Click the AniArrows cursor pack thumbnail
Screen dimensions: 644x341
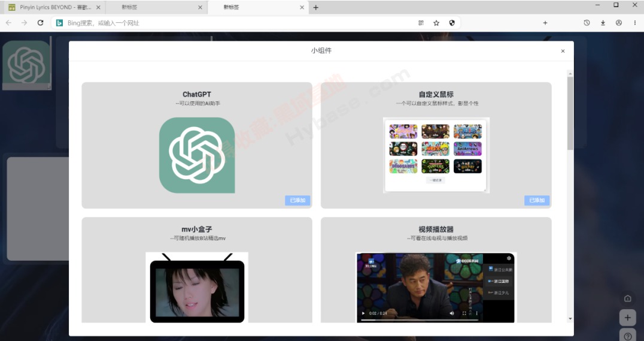tap(467, 149)
